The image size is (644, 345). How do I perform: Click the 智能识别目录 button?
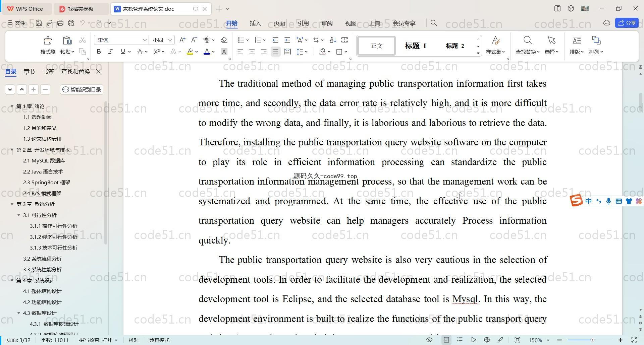pyautogui.click(x=82, y=89)
